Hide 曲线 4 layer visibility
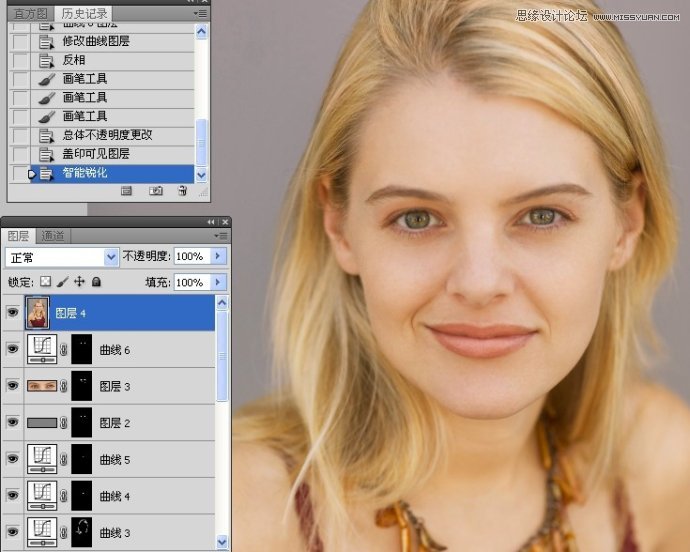Viewport: 690px width, 552px height. 13,495
